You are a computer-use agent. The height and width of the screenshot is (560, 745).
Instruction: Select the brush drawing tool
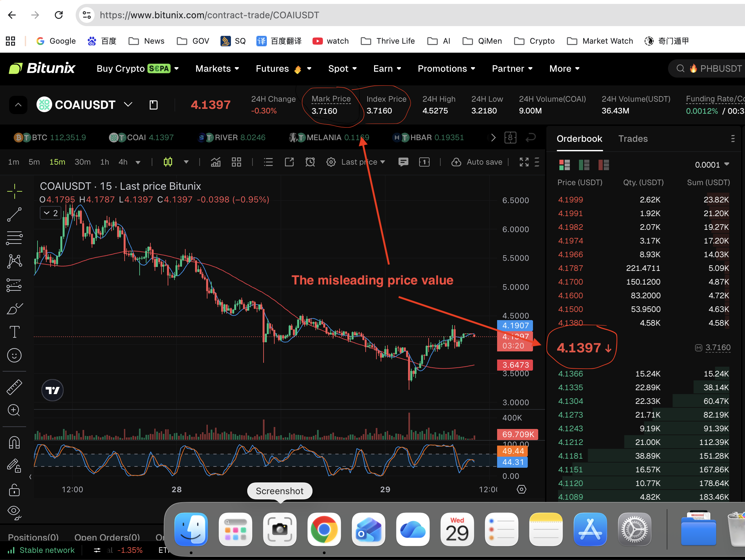pos(14,309)
